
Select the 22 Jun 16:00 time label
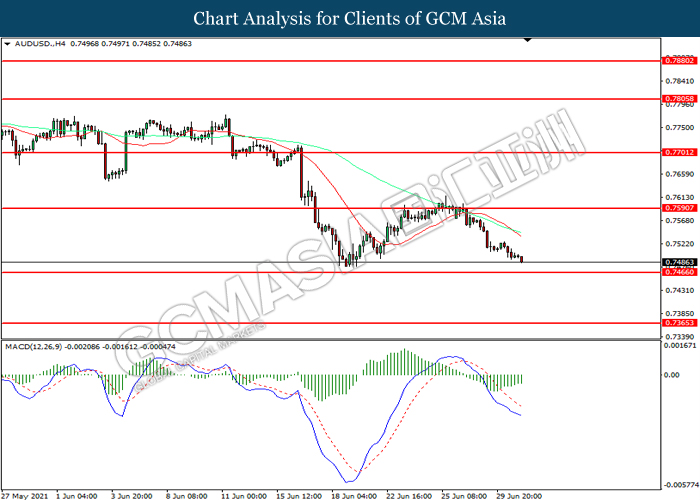[x=407, y=494]
